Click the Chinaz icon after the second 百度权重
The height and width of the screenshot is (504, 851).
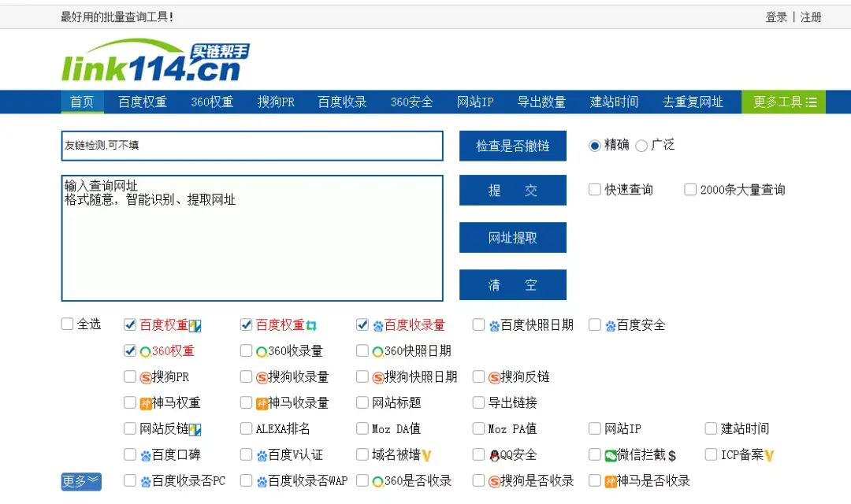[x=311, y=325]
